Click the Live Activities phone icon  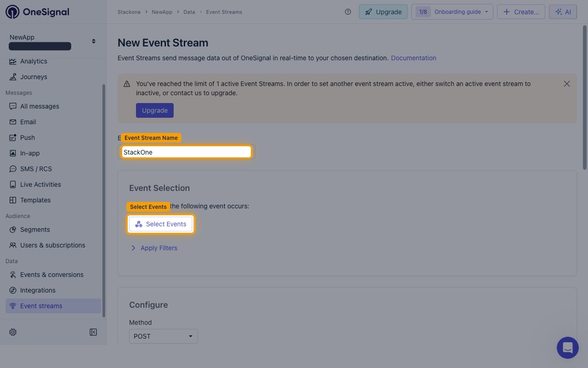coord(13,184)
